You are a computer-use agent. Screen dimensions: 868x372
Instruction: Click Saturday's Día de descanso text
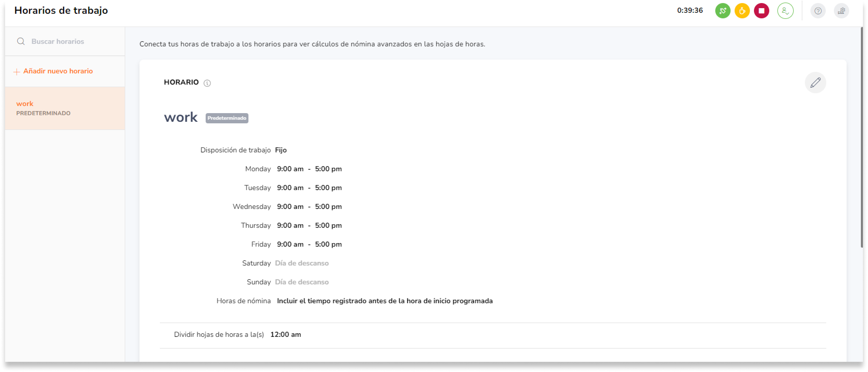[302, 263]
